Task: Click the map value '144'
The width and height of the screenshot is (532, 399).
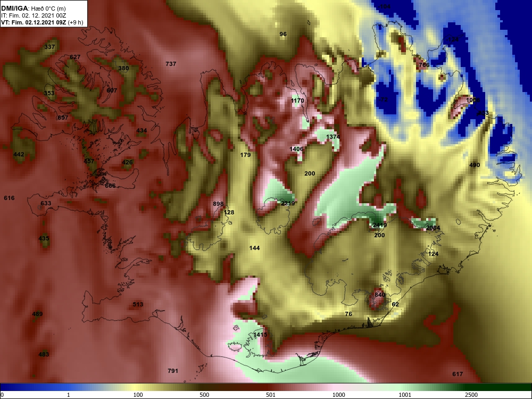Action: click(254, 248)
